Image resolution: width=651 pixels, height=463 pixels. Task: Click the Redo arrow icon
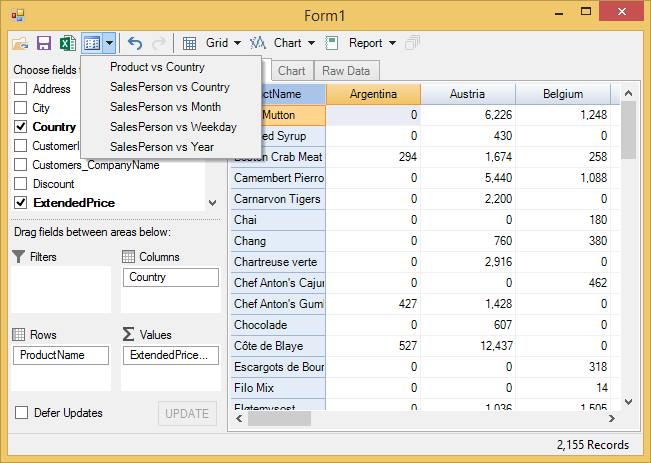158,43
